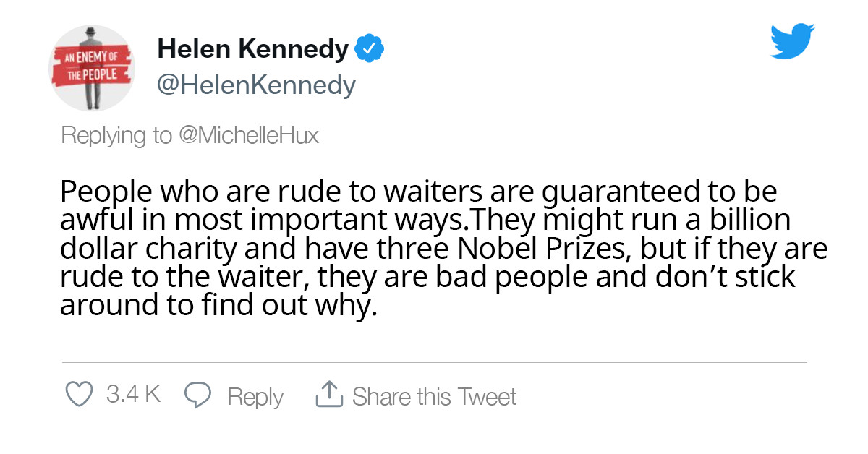Click the last line "around to find out why."
868x454 pixels.
218,305
